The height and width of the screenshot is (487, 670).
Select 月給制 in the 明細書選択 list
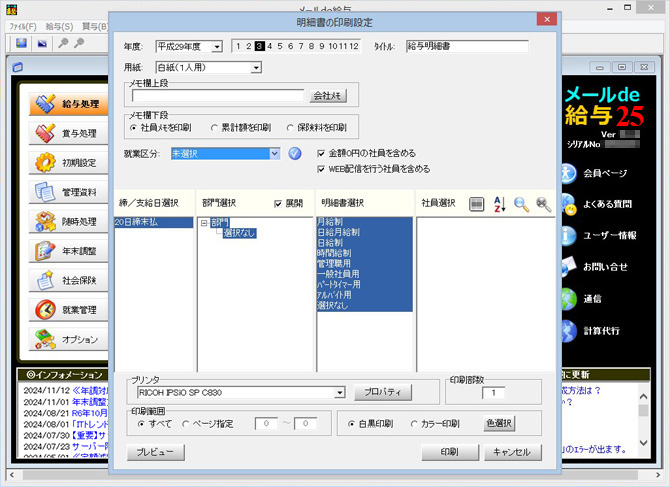pos(364,222)
